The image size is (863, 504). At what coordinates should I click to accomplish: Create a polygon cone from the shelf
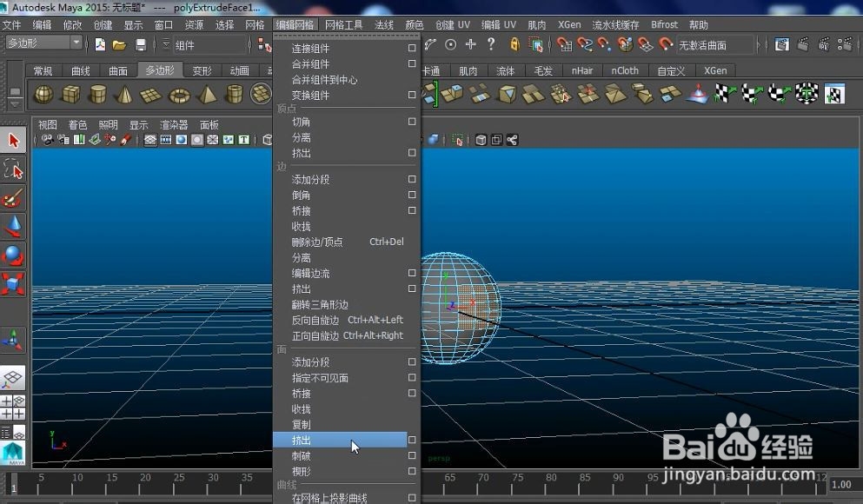pos(124,94)
